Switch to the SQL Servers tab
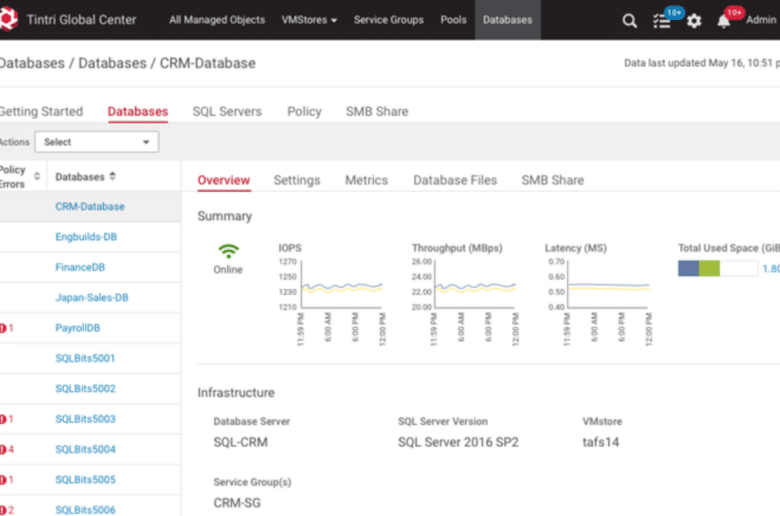This screenshot has width=780, height=516. [227, 111]
